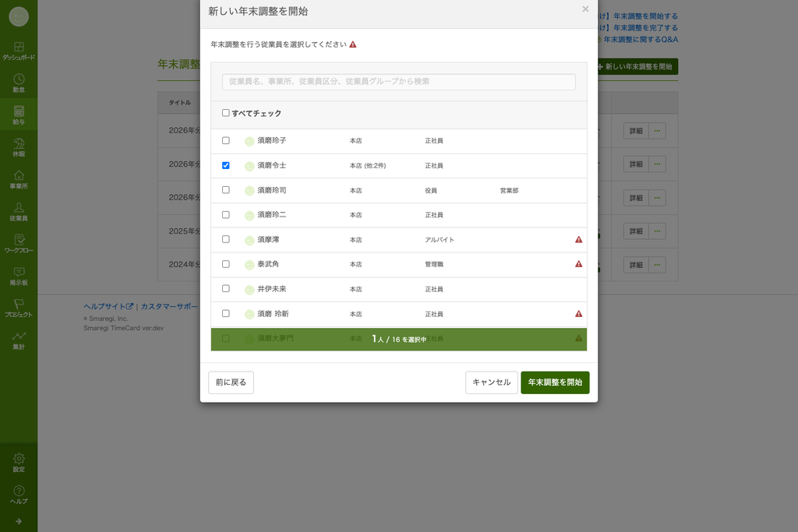Open the 年末調整に関するQ&A link
Screen dimensions: 798x532
[x=641, y=40]
